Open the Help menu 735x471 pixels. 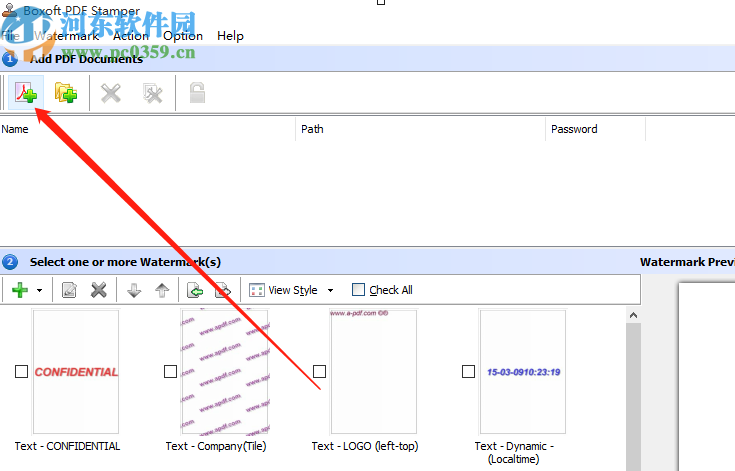point(230,36)
